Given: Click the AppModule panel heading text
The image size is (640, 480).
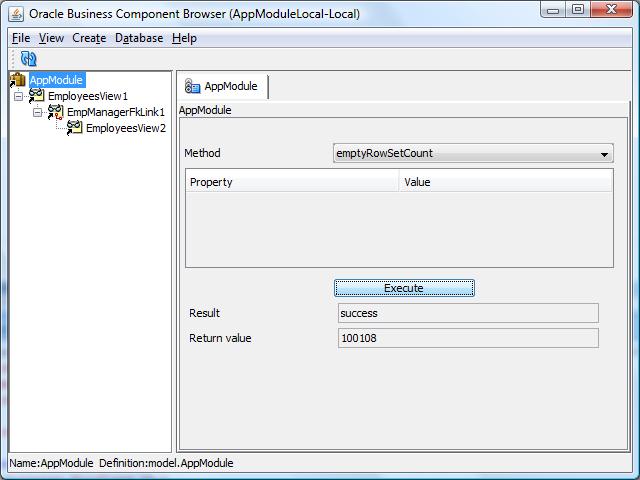Looking at the screenshot, I should coord(205,110).
